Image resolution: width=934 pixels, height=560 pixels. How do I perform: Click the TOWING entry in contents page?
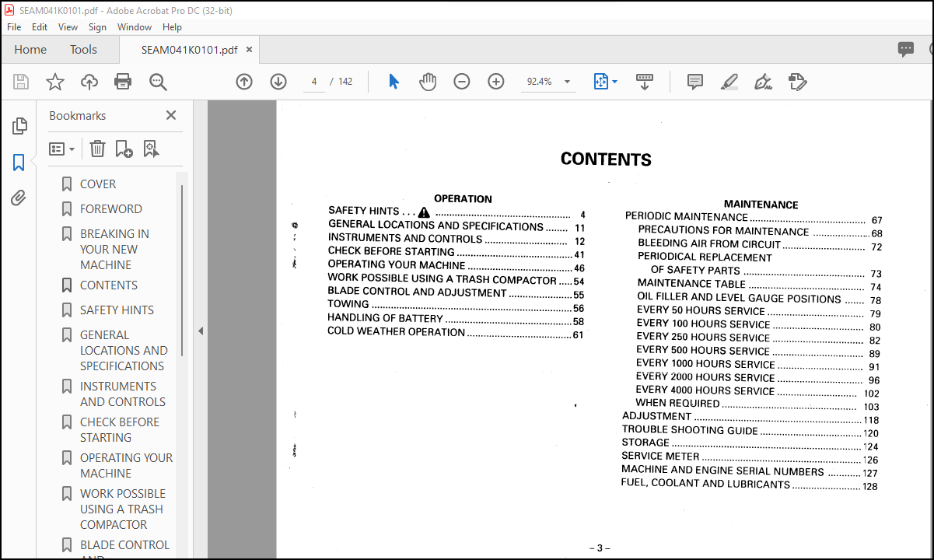(x=456, y=305)
